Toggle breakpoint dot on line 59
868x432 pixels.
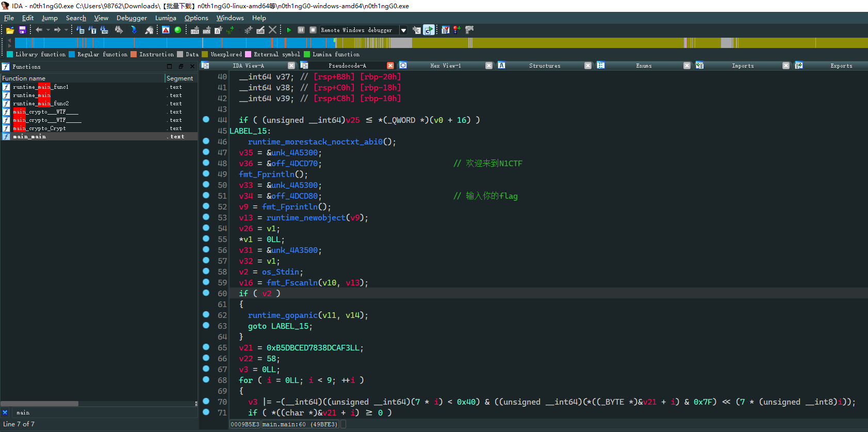(206, 282)
